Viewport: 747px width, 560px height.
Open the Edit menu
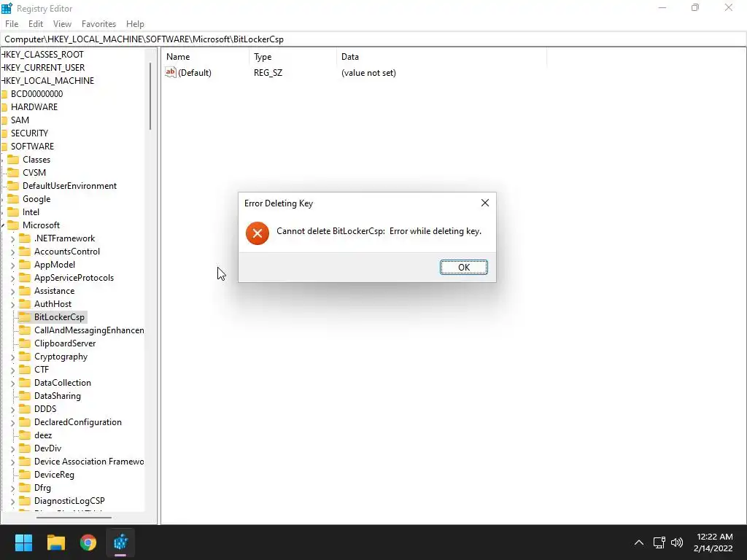(36, 24)
